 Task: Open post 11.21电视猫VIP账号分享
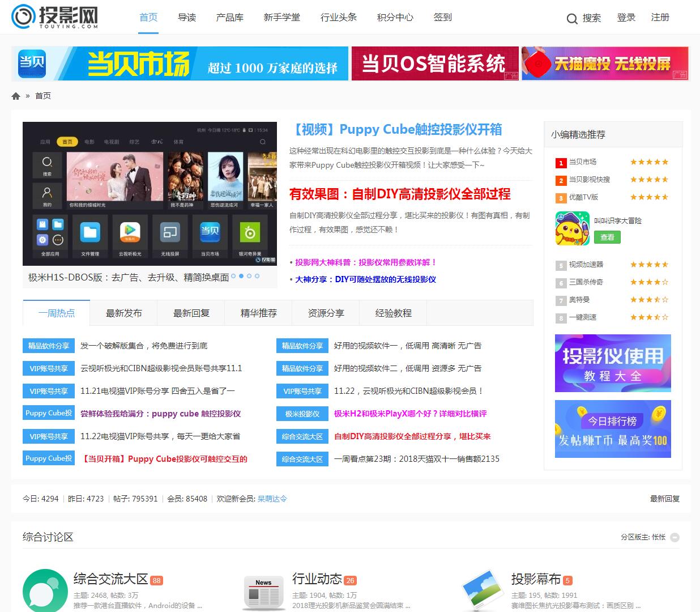click(157, 391)
